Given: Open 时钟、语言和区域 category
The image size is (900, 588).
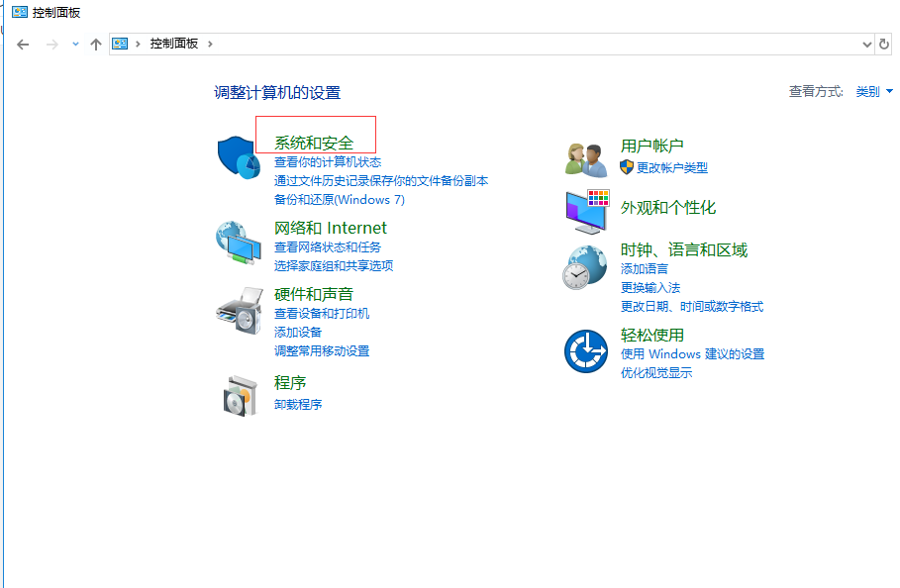Looking at the screenshot, I should click(683, 249).
